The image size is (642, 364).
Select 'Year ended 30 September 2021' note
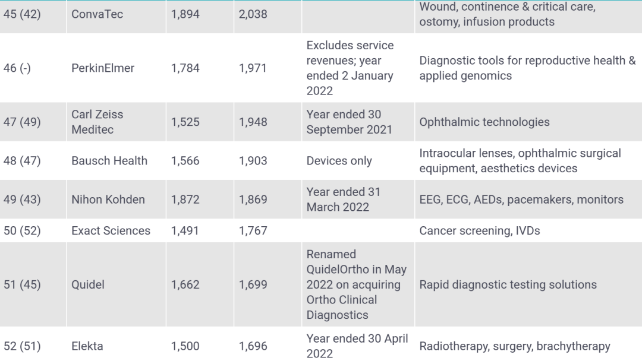tap(350, 122)
